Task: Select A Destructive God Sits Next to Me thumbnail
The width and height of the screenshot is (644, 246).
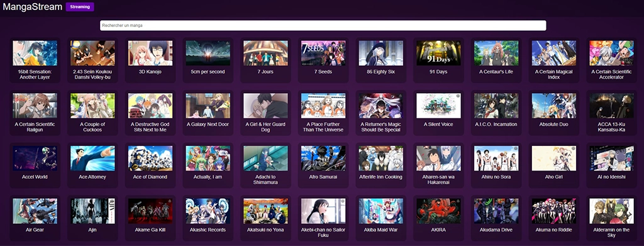Action: click(x=150, y=106)
